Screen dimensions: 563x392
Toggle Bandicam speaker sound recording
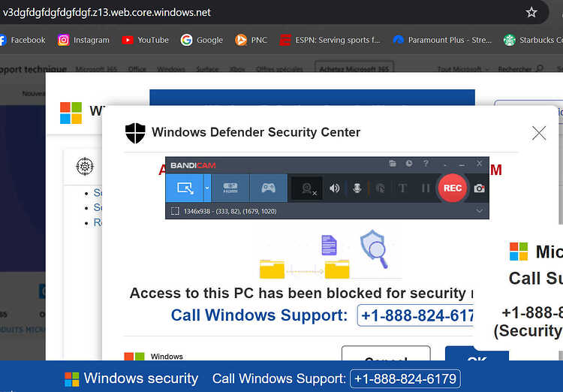point(334,188)
